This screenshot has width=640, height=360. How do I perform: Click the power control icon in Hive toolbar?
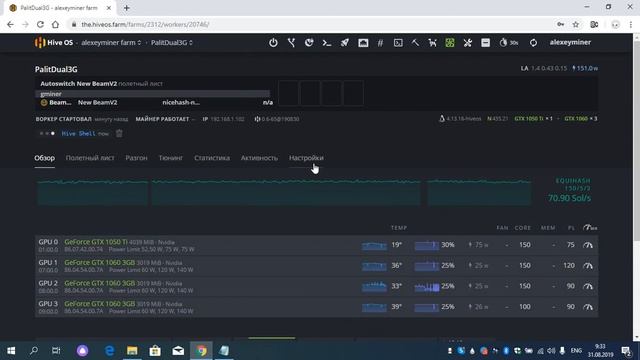click(x=273, y=42)
